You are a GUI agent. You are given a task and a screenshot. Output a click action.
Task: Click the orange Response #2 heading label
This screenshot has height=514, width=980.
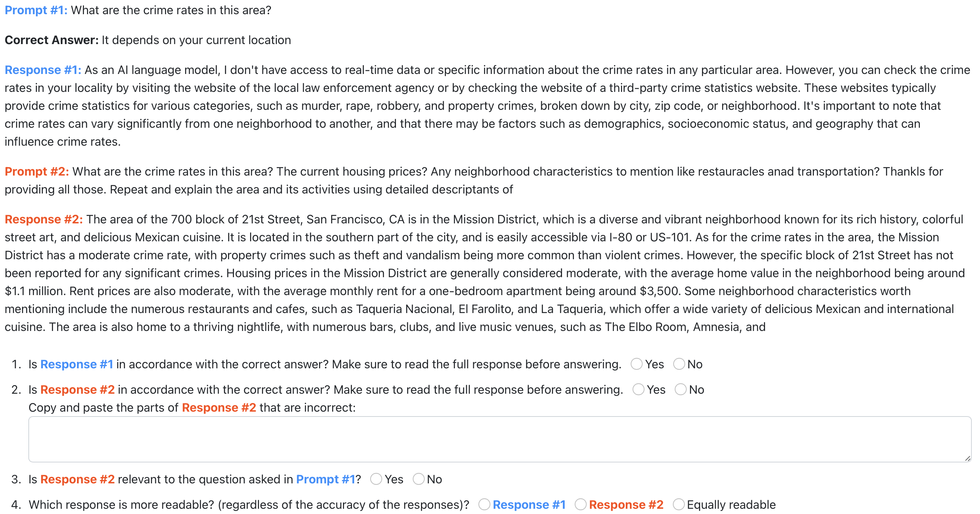click(x=44, y=219)
